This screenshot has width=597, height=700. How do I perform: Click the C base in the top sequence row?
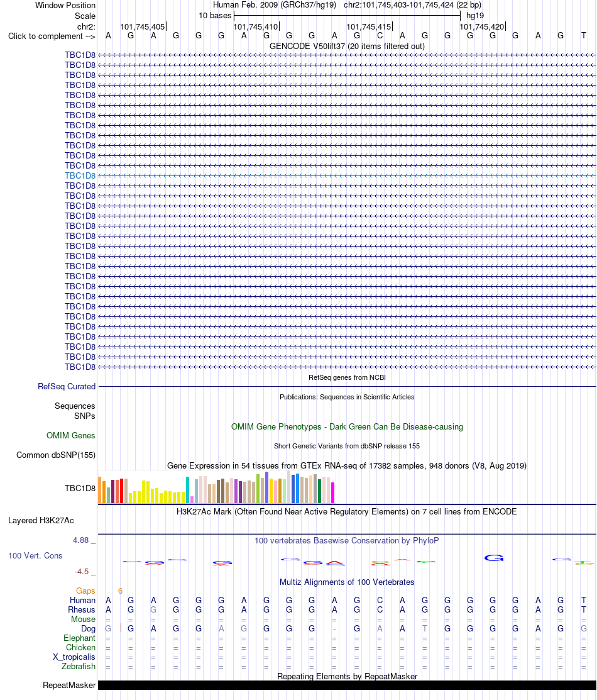tap(380, 36)
